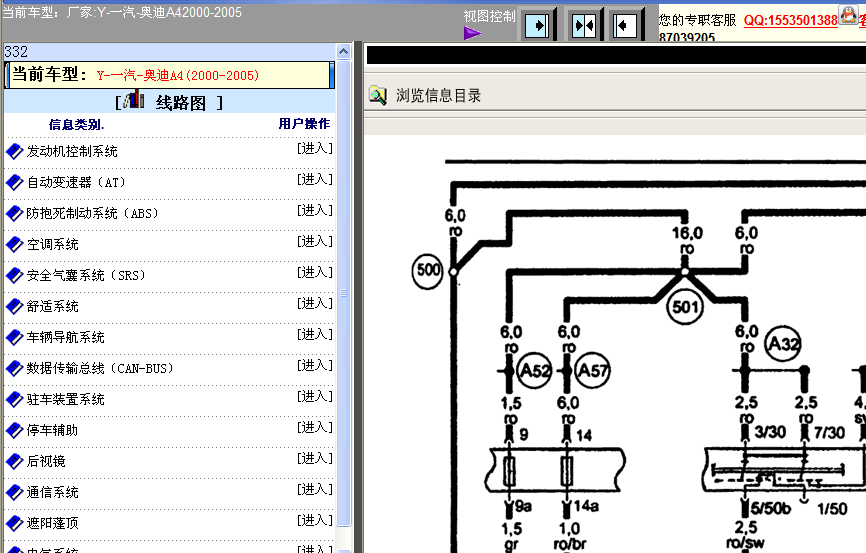Click the blue diamond icon beside 驻车装置系统

14,399
